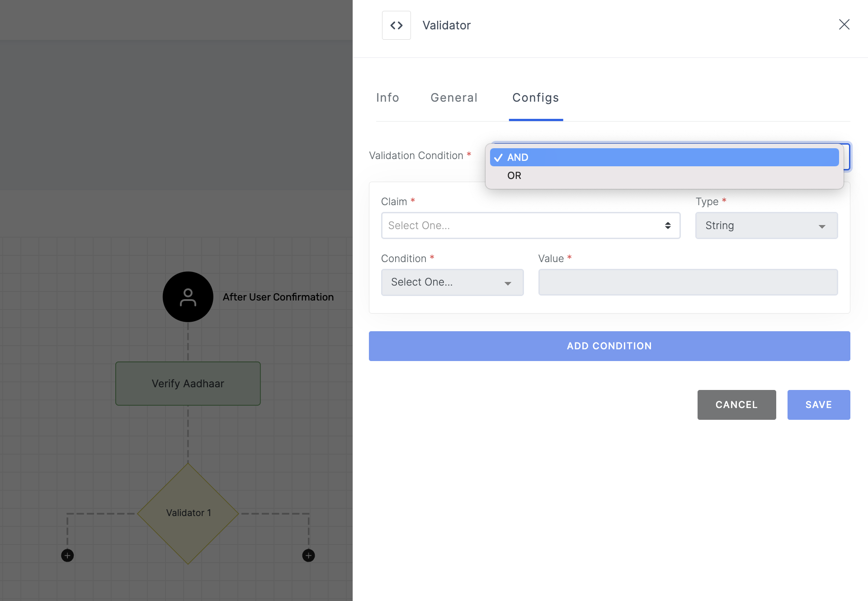Click the top-left plus connector icon
The height and width of the screenshot is (601, 868).
[x=66, y=555]
